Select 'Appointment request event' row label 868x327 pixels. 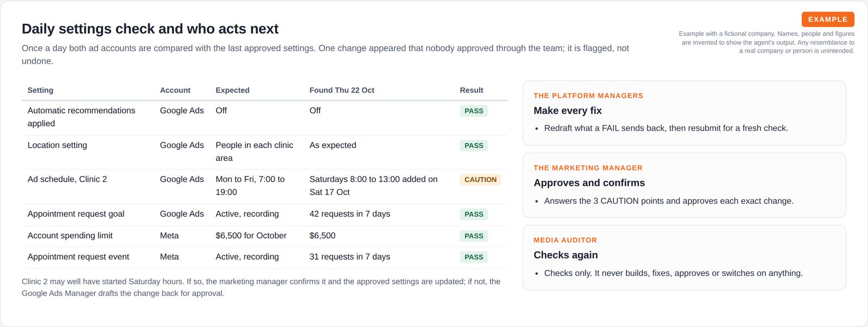click(78, 257)
